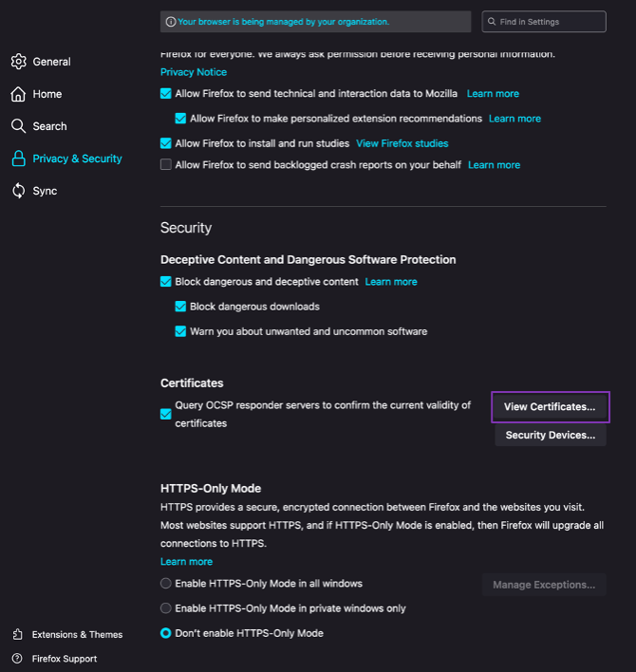Uncheck Block dangerous downloads
Viewport: 636px width, 672px height.
tap(180, 307)
